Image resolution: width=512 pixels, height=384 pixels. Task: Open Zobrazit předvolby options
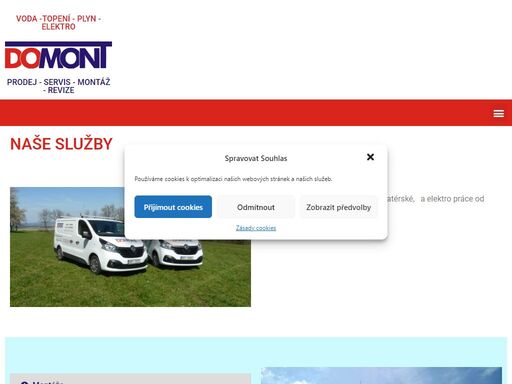click(x=339, y=207)
